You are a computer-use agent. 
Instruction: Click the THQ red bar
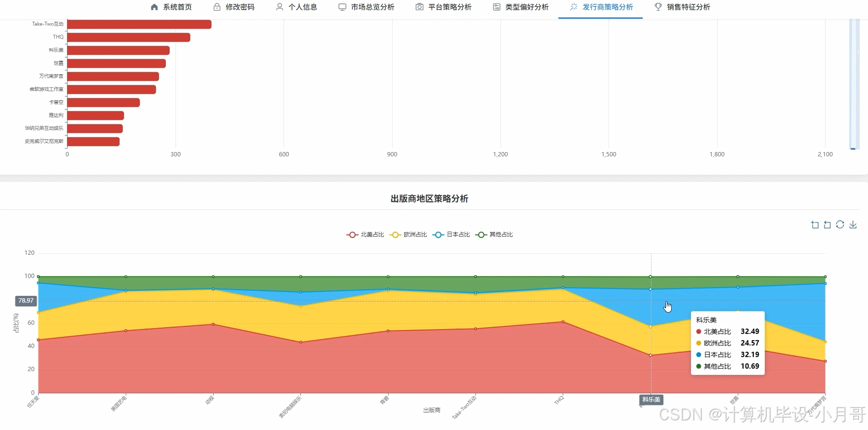click(129, 37)
